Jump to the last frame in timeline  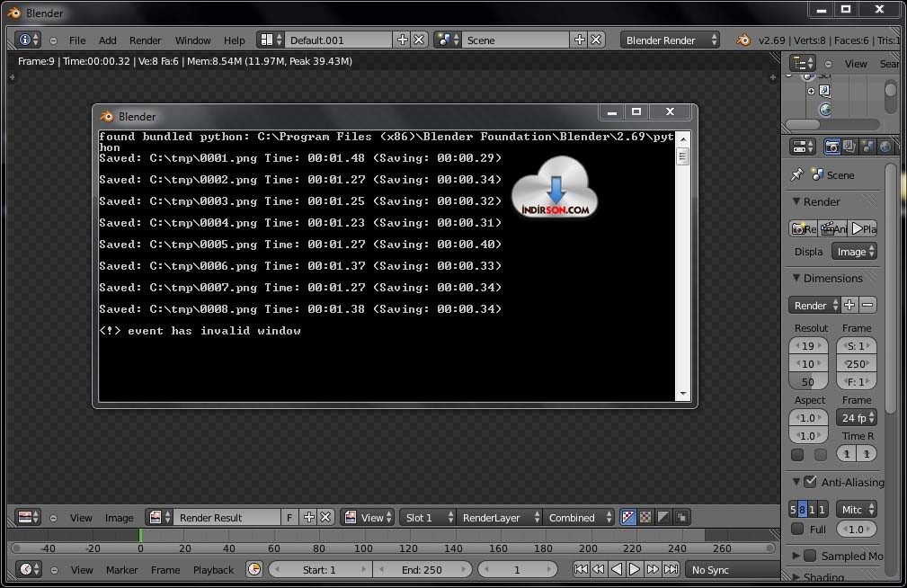671,569
